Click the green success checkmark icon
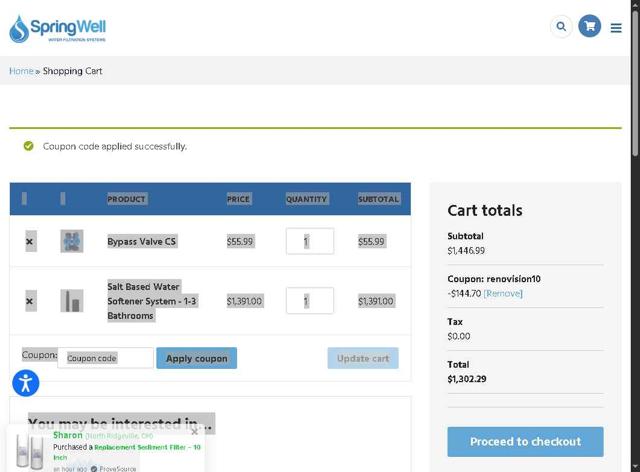640x472 pixels. tap(29, 146)
